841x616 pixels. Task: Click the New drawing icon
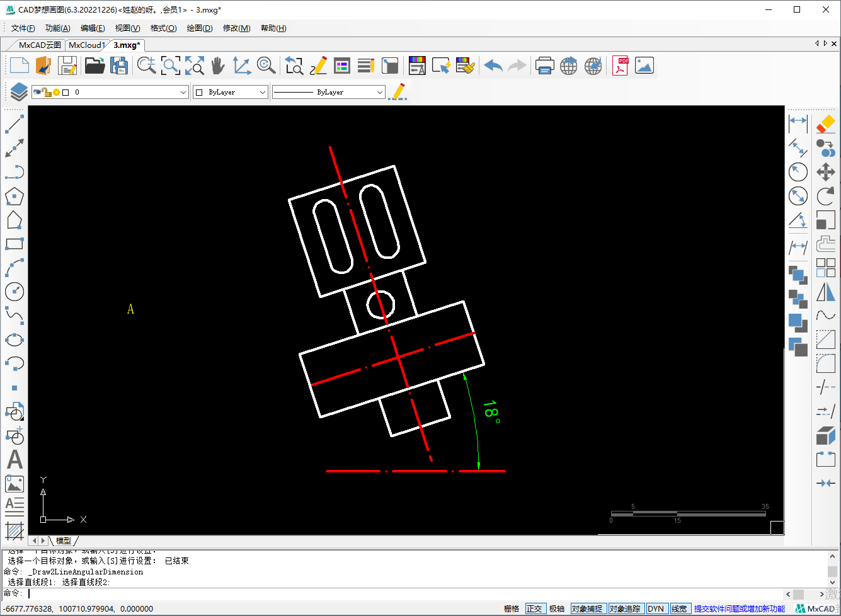tap(20, 66)
